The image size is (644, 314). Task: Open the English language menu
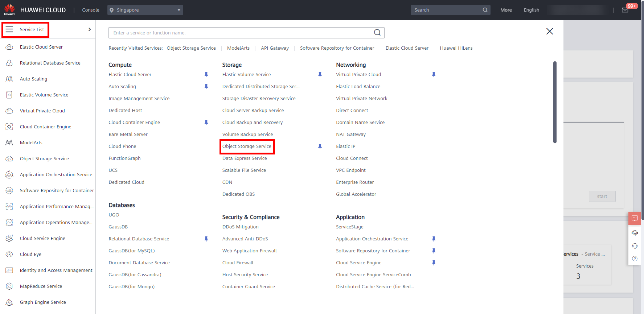point(531,10)
